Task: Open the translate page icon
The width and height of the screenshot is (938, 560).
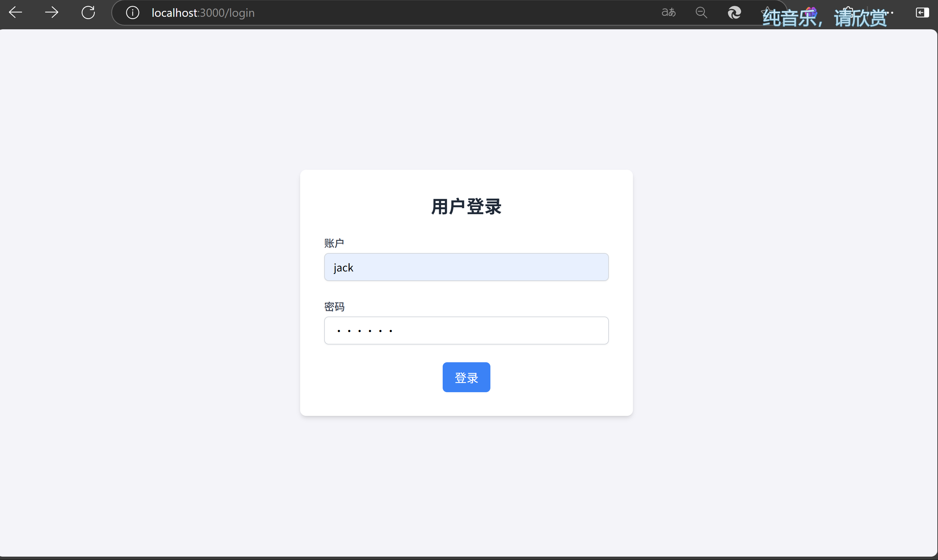Action: tap(668, 13)
